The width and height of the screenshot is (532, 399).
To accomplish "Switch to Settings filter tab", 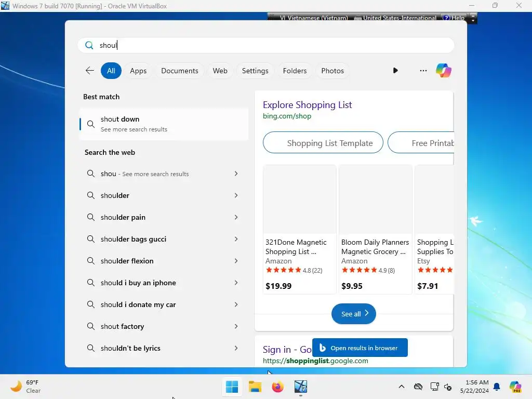I will click(x=255, y=71).
